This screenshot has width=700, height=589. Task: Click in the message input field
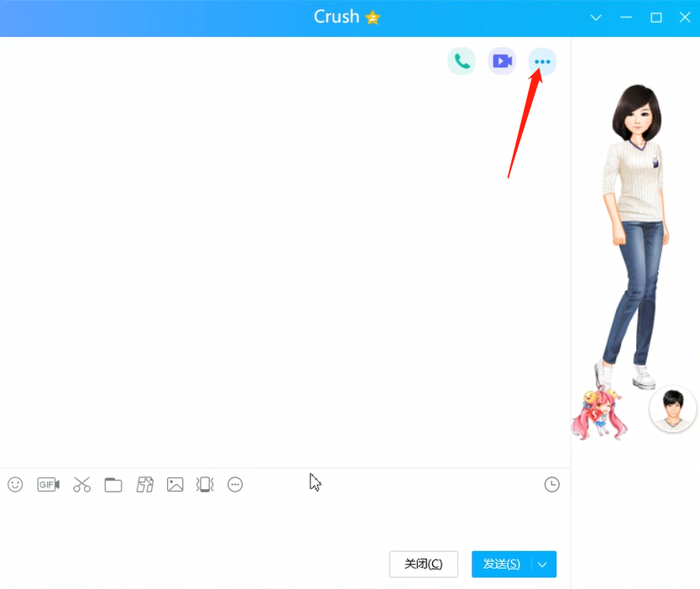tap(285, 522)
